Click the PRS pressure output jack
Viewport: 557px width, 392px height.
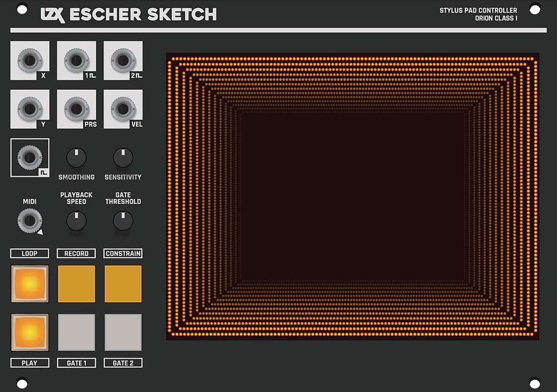(77, 109)
